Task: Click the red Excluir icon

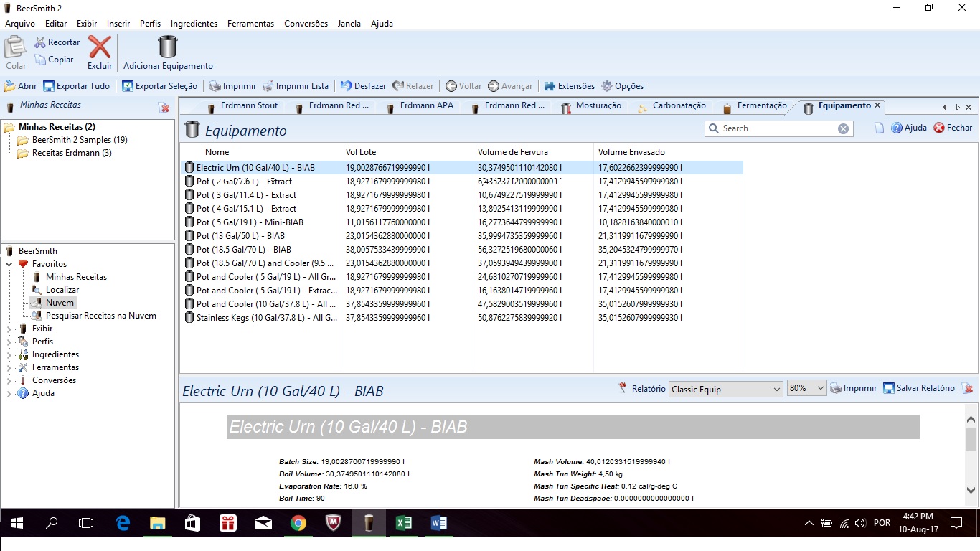Action: [x=100, y=47]
